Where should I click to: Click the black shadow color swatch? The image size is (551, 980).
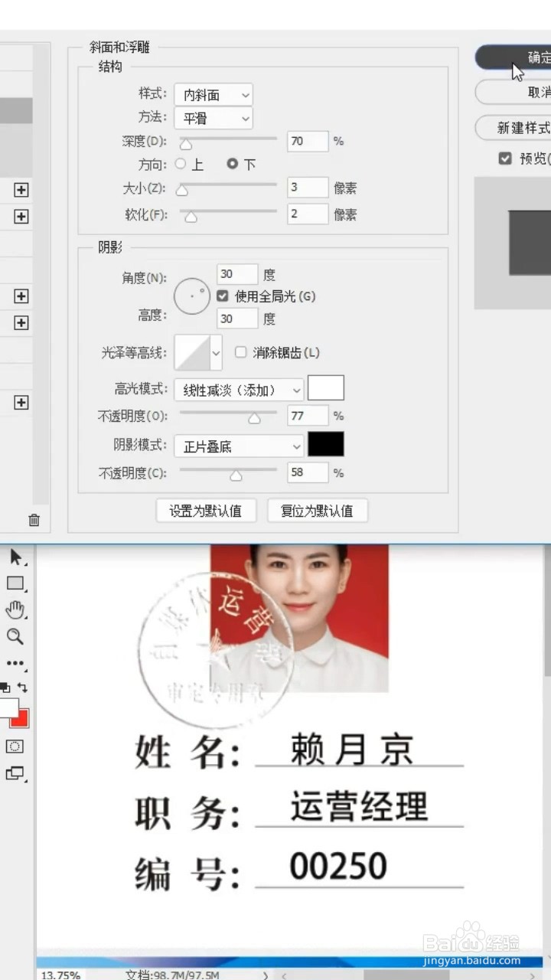pos(326,444)
